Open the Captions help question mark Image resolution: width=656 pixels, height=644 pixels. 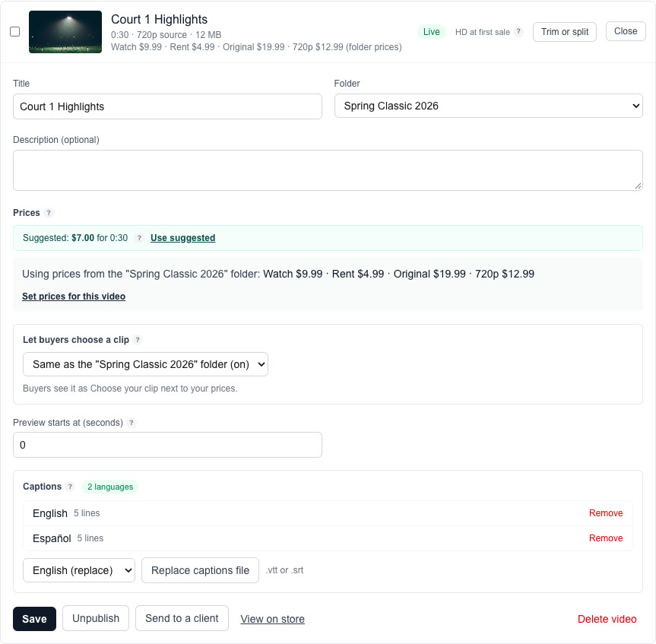point(70,487)
